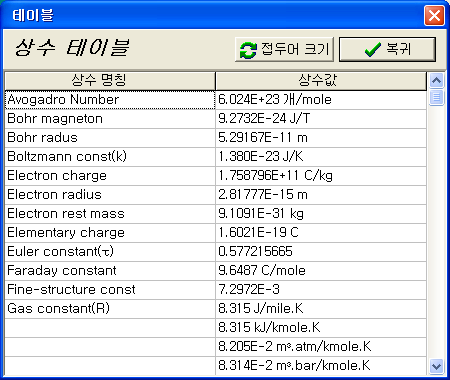
Task: Click value 8.315 J/mile.K
Action: point(321,309)
